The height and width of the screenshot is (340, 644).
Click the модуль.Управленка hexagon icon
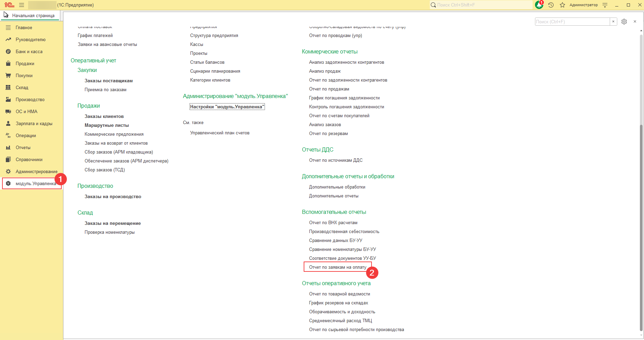click(8, 183)
